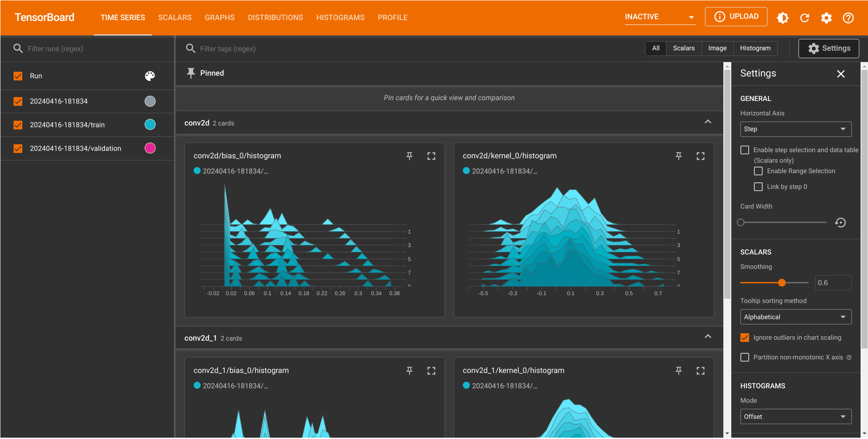Open the INACTIVE plugins dropdown
This screenshot has height=439, width=868.
pos(660,17)
